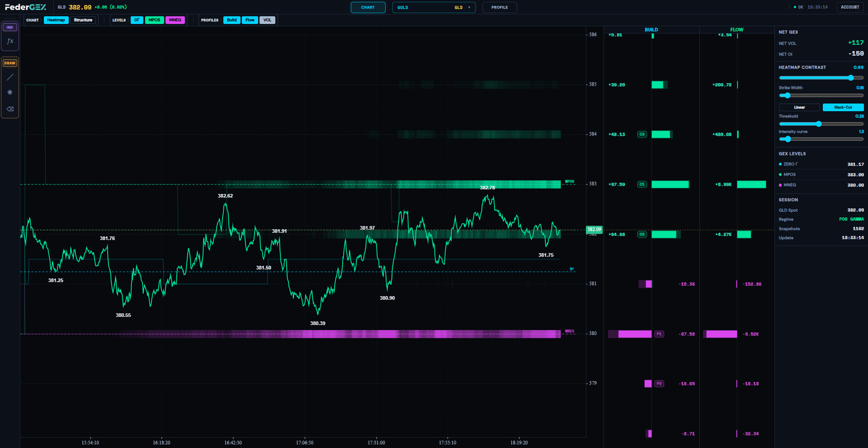Toggle the Flow profile
Viewport: 868px width, 448px height.
click(250, 20)
